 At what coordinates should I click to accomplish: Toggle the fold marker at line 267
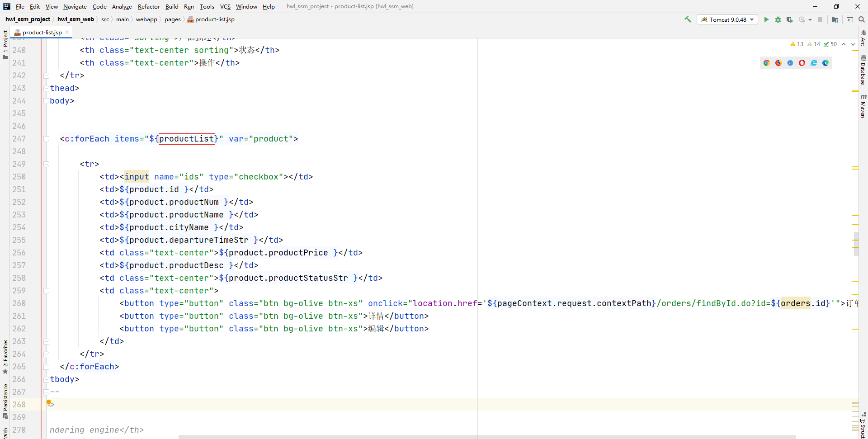(46, 392)
